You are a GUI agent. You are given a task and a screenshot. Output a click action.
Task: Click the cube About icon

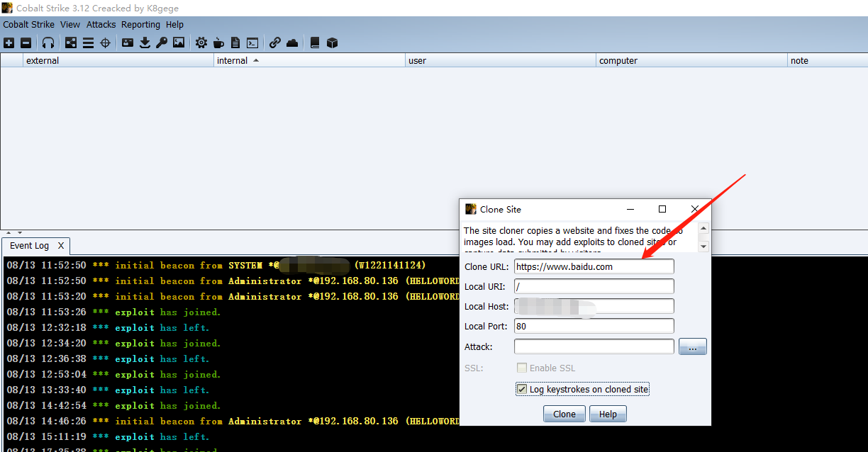coord(332,43)
